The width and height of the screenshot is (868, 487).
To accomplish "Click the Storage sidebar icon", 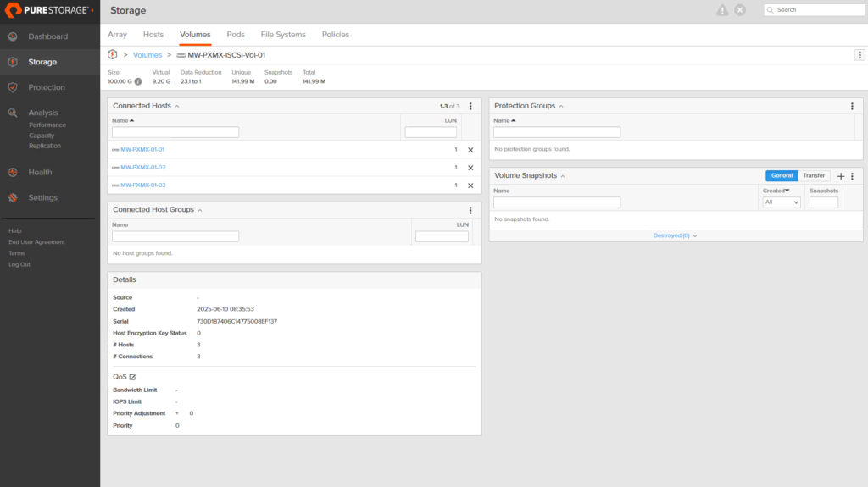I will coord(13,62).
